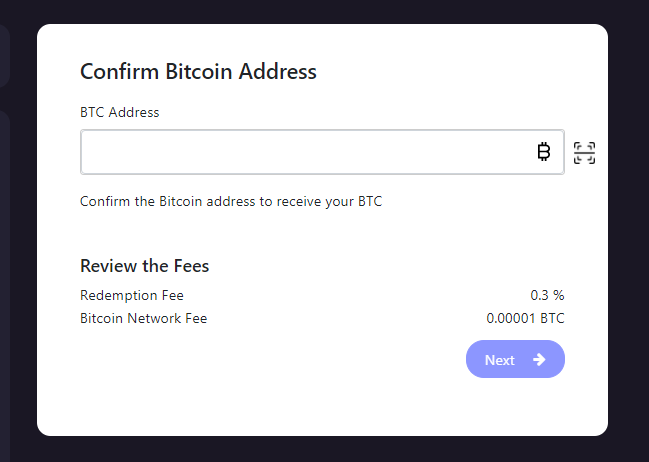The image size is (649, 462).
Task: Click the dark sidebar panel at upper left
Action: tap(4, 55)
